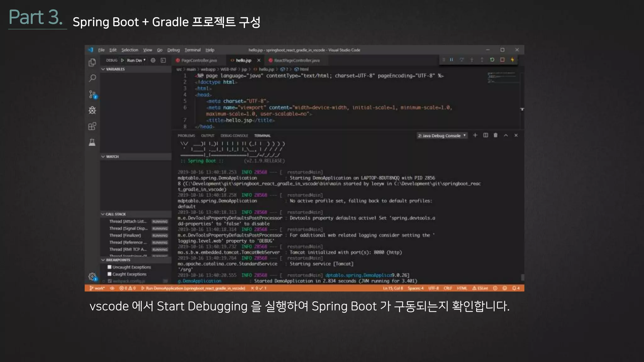Open the Test flask view

point(92,142)
